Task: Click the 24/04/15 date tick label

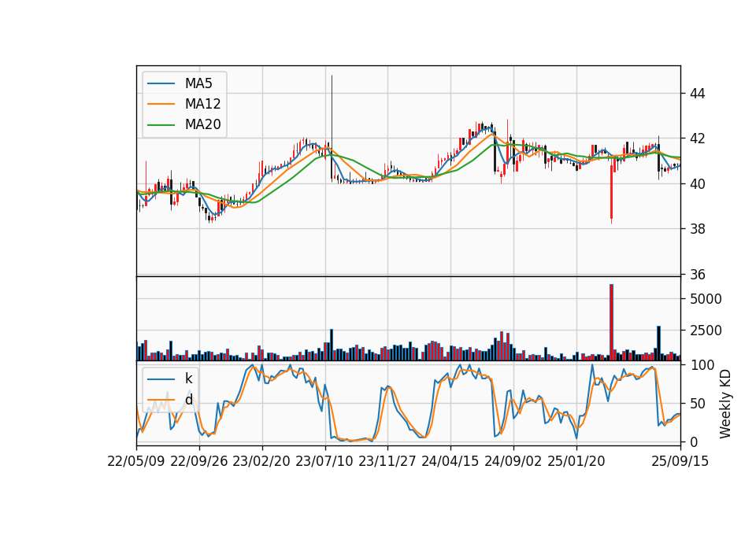Action: tap(450, 461)
